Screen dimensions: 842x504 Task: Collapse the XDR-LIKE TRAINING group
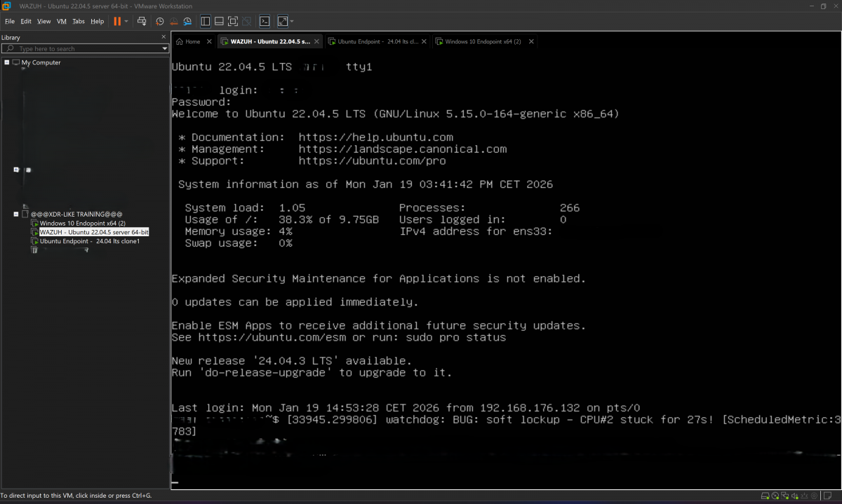(15, 214)
